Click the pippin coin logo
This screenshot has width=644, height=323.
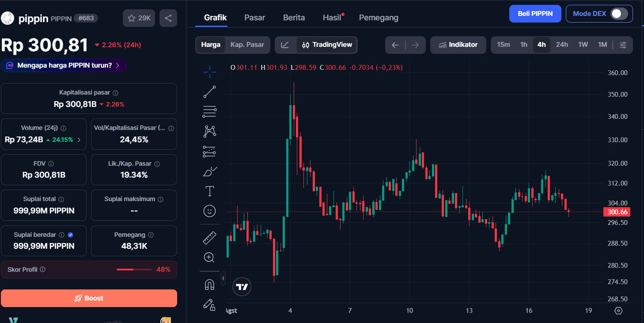pyautogui.click(x=8, y=18)
